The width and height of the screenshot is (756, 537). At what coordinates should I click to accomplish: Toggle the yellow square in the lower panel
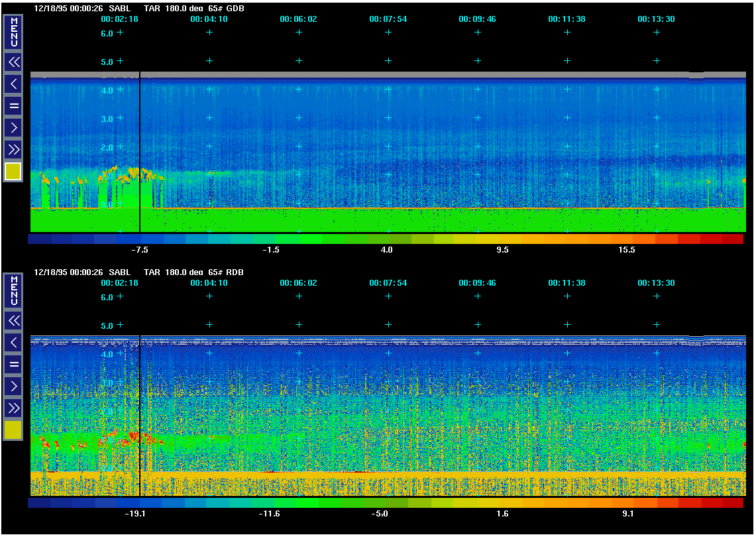point(13,430)
